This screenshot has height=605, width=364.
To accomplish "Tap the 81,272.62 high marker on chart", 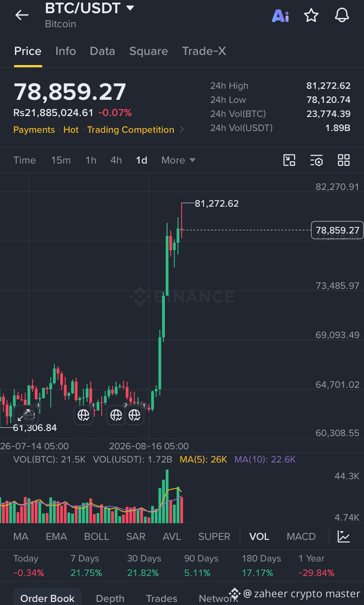I will pyautogui.click(x=217, y=204).
